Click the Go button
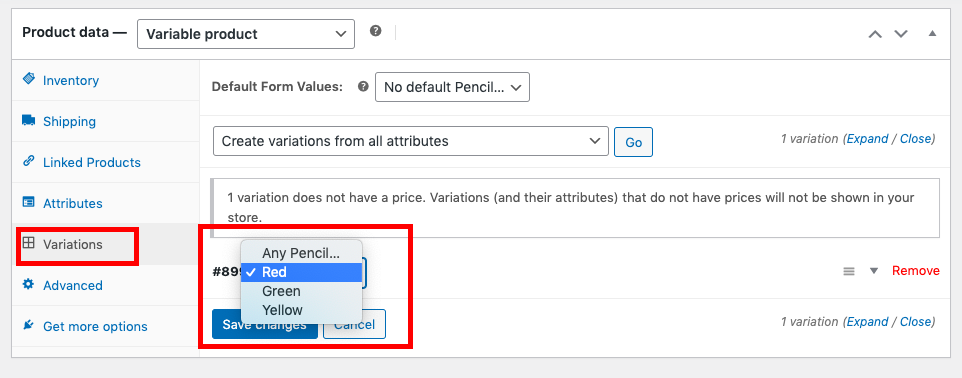Viewport: 962px width, 378px height. [633, 142]
